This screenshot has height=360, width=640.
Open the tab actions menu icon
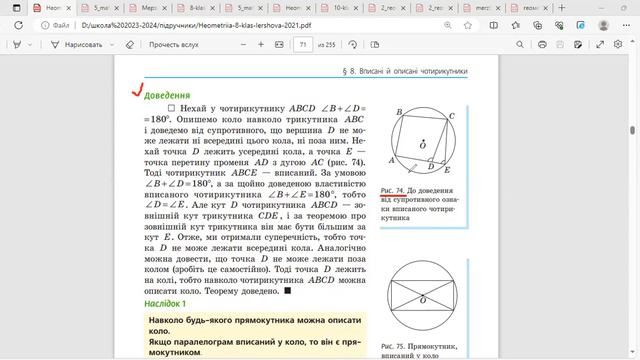[x=16, y=8]
